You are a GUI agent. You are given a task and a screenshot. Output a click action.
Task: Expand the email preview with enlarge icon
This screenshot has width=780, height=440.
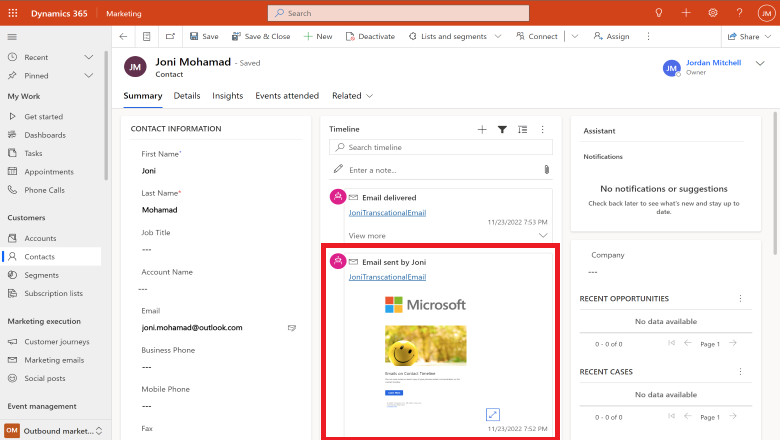[492, 414]
